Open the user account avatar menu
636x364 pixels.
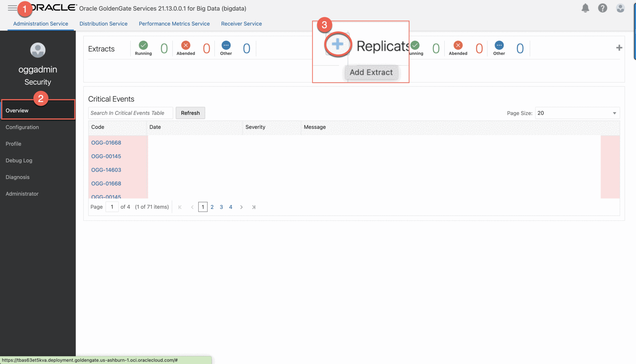tap(620, 8)
